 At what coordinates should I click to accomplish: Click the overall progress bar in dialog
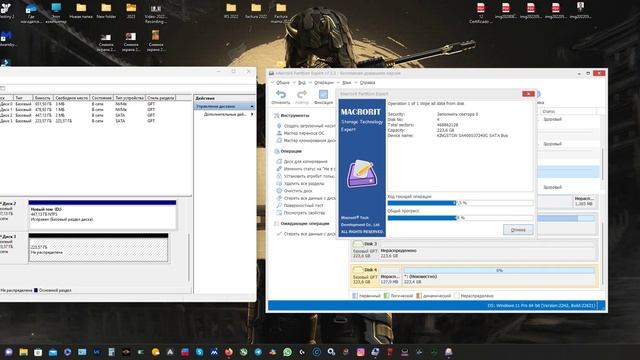pos(460,218)
